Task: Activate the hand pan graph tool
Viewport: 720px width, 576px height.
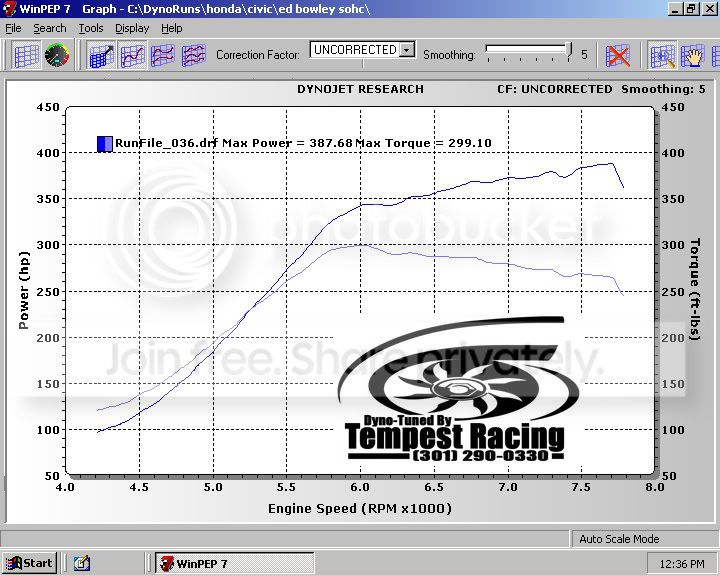Action: (x=692, y=56)
